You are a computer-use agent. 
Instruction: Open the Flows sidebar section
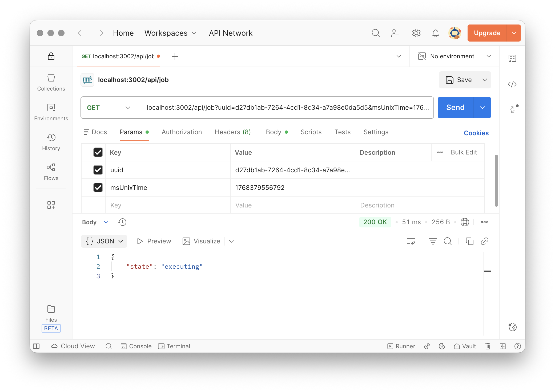(51, 172)
